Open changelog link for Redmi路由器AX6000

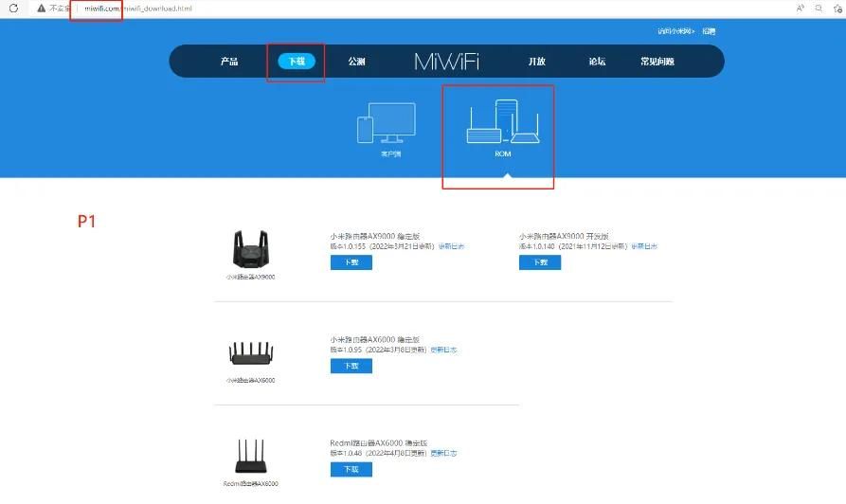click(x=443, y=453)
